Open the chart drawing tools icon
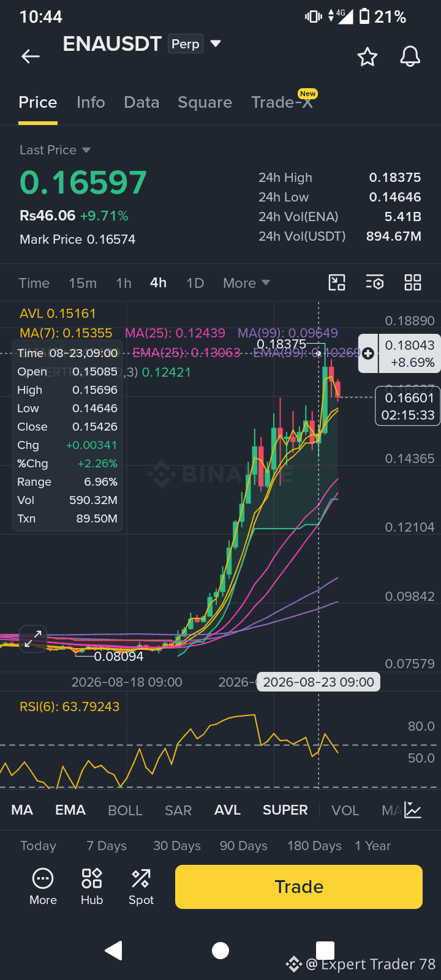 pos(337,282)
